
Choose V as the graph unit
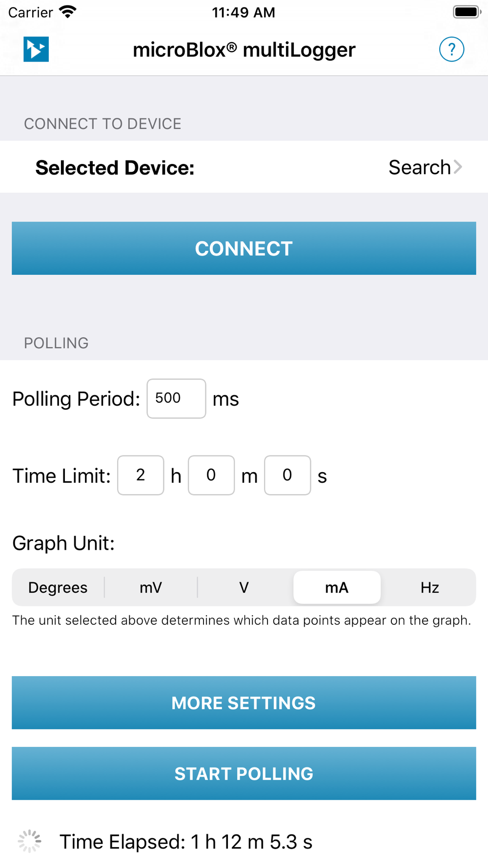(244, 587)
